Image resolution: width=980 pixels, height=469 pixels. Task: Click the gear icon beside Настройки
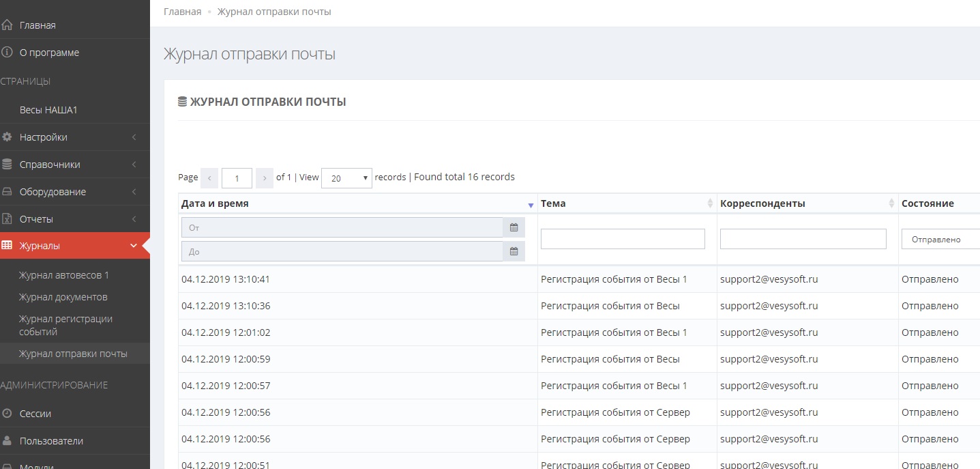(x=7, y=137)
